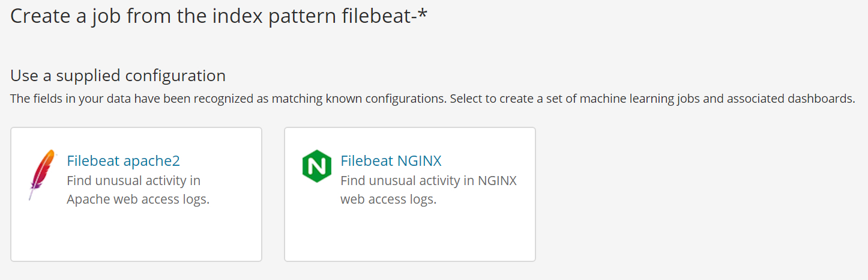868x280 pixels.
Task: Open the Filebeat apache2 configuration link
Action: click(x=123, y=161)
